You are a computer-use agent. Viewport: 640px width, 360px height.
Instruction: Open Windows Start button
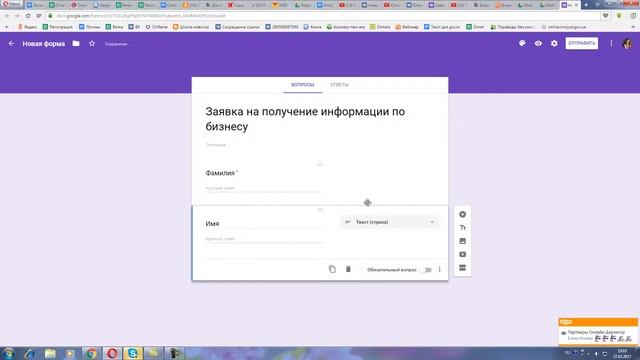click(x=8, y=353)
